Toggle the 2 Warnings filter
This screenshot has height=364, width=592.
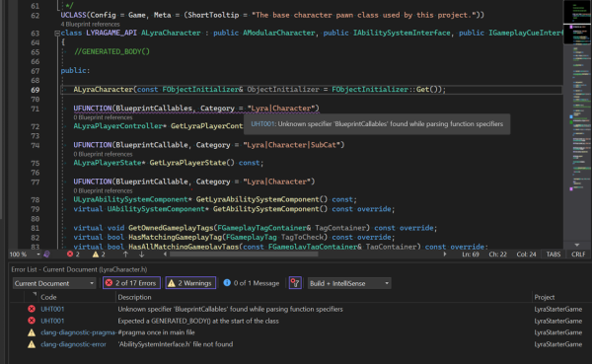(x=190, y=283)
